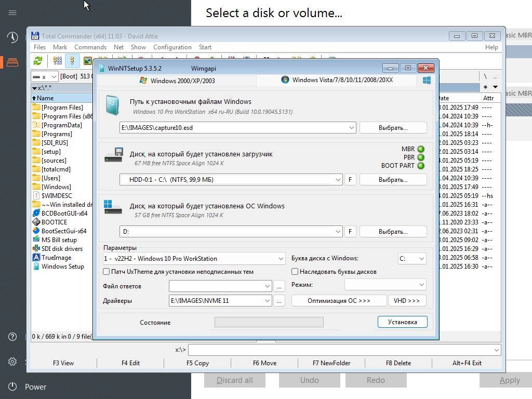This screenshot has height=399, width=532.
Task: Switch to the Windows Vista/7/8/10/11 tab
Action: pyautogui.click(x=337, y=80)
